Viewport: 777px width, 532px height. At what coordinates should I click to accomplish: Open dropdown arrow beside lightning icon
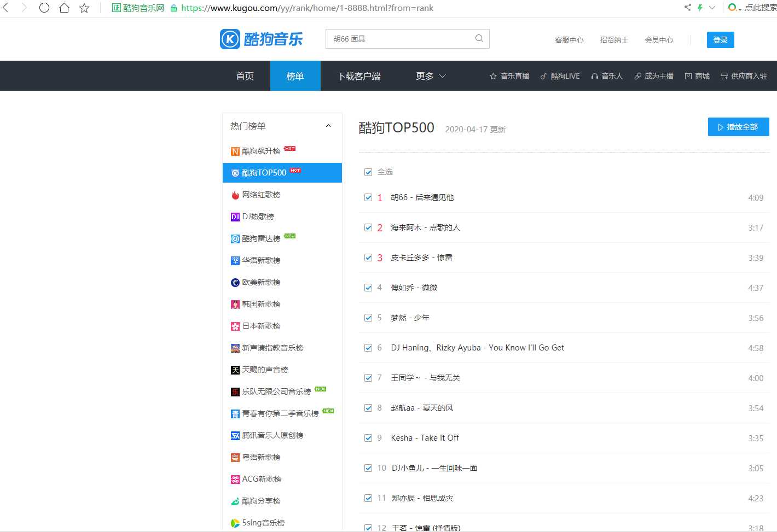(712, 8)
